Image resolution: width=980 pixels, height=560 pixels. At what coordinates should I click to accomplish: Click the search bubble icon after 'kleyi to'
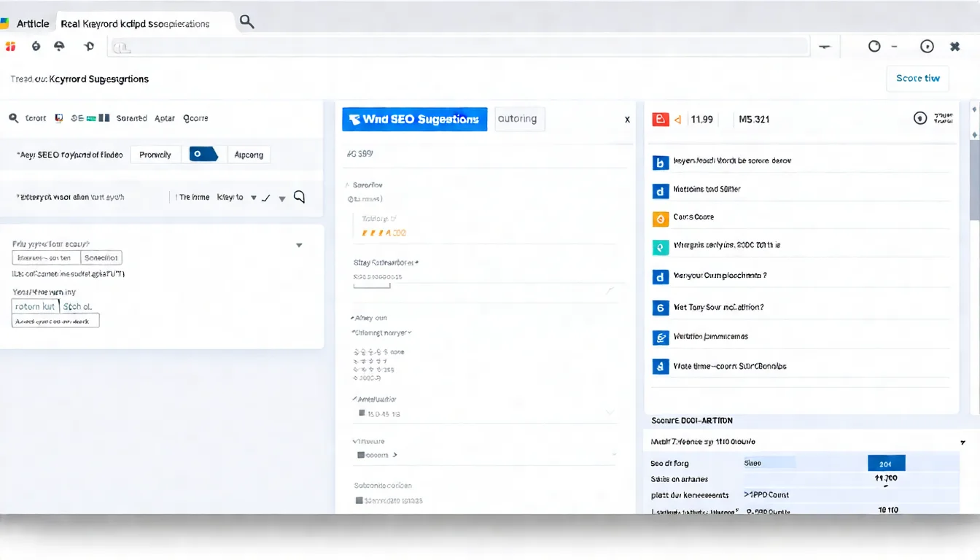(299, 197)
